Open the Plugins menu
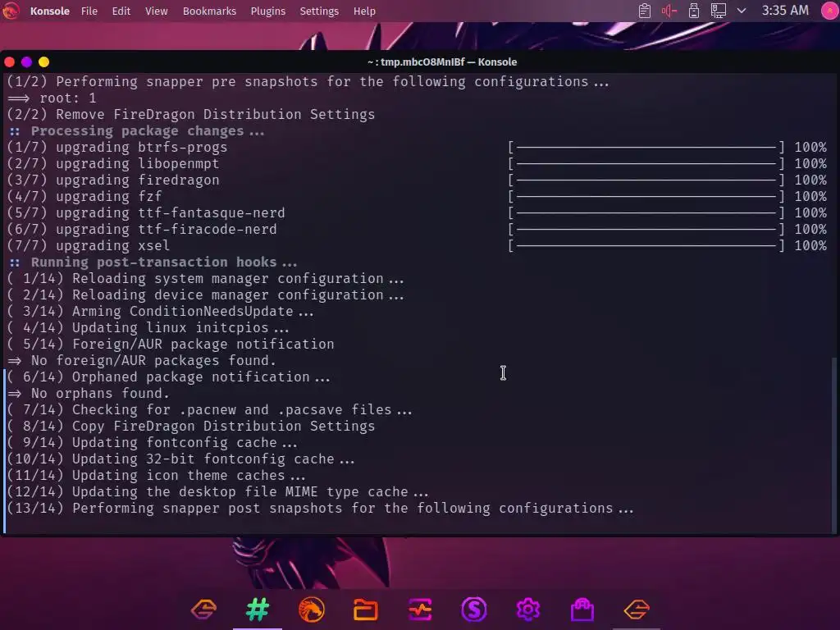Image resolution: width=840 pixels, height=630 pixels. [268, 11]
